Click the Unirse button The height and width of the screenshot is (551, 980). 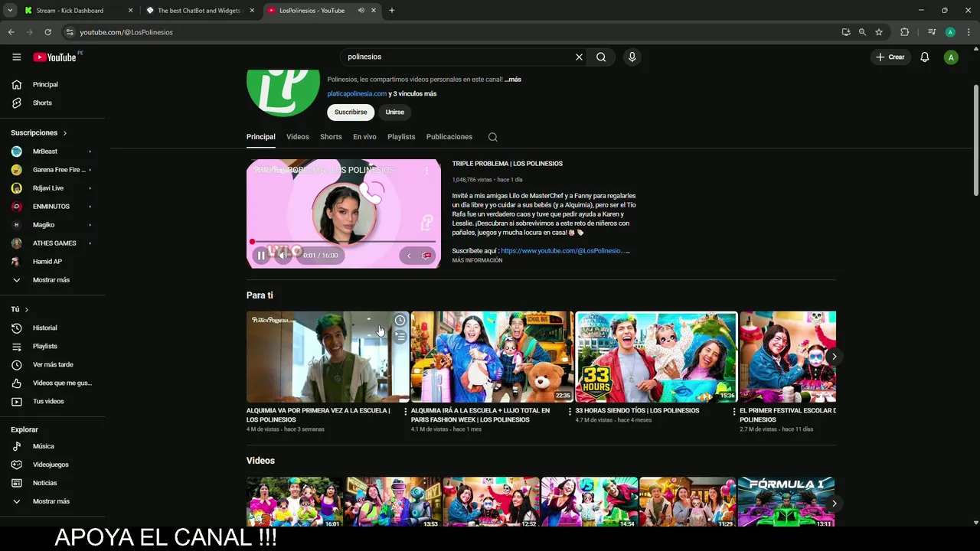pos(394,112)
